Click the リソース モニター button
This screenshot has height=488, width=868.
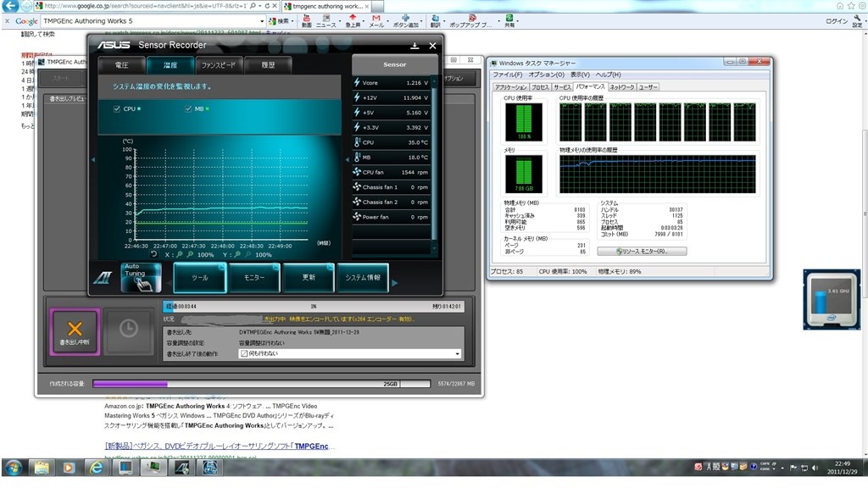pos(642,252)
